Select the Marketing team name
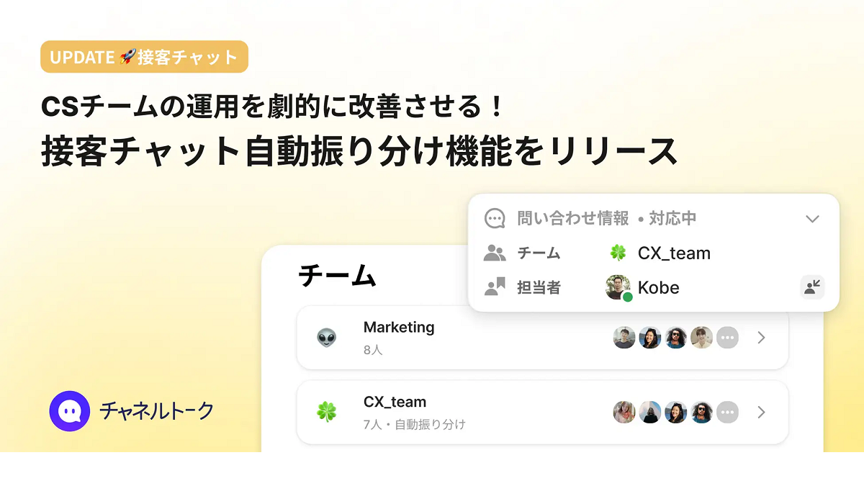 399,328
